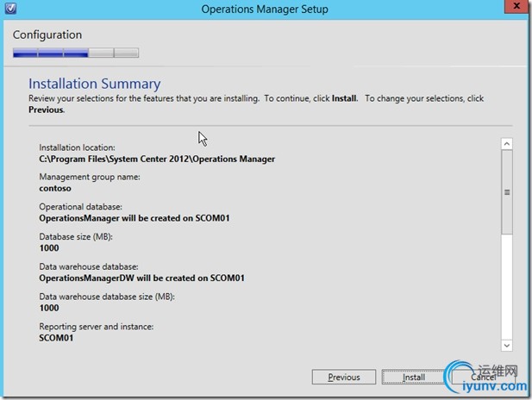Click the 'Operational database:' label

click(x=80, y=207)
